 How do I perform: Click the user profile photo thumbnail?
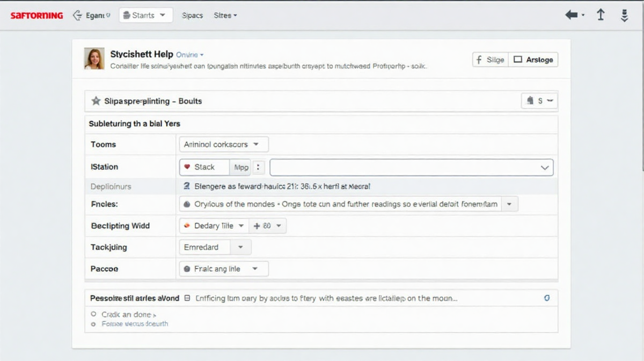94,59
